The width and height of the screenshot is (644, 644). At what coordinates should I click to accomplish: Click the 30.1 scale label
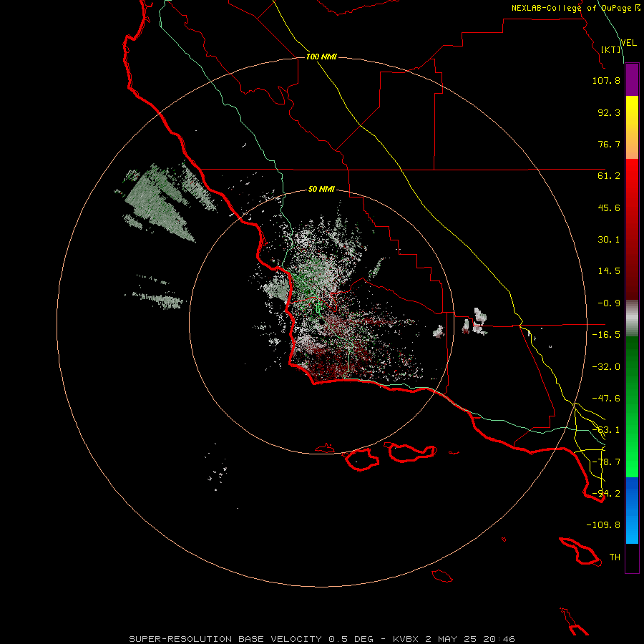pos(609,240)
